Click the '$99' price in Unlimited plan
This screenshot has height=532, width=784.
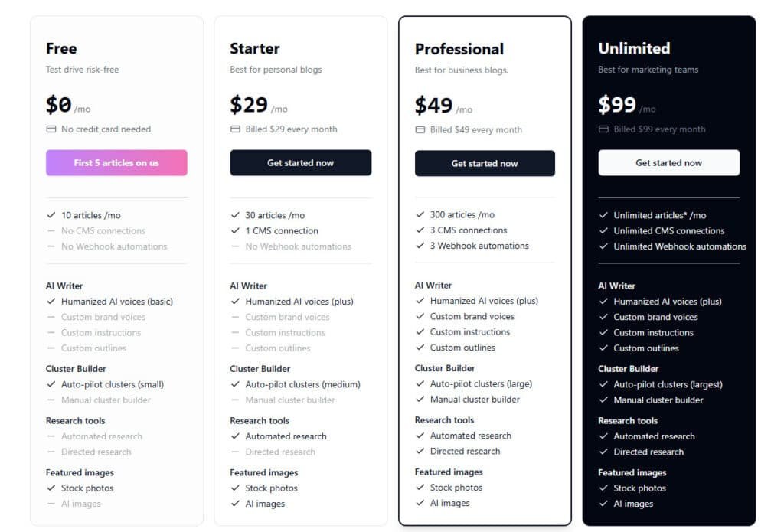pos(616,105)
